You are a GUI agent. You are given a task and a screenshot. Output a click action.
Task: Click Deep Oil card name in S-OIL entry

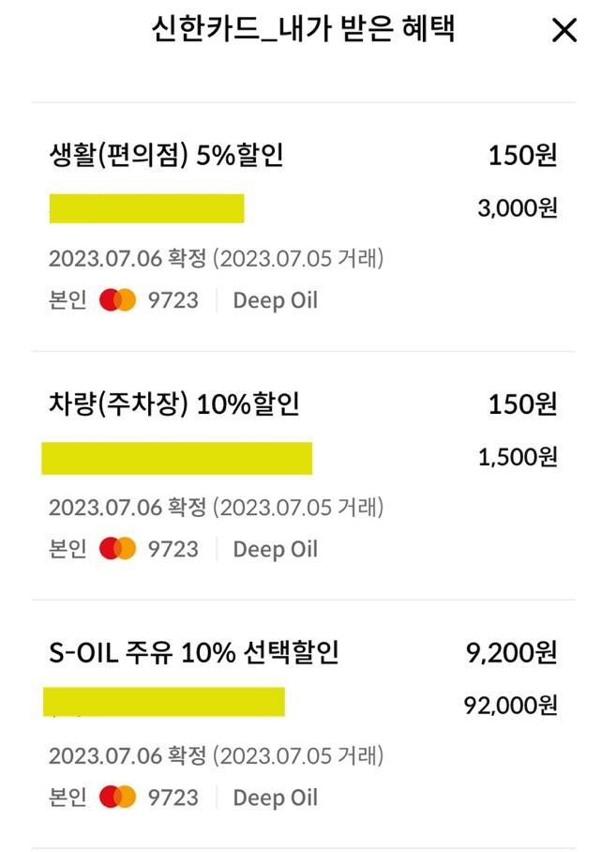coord(275,798)
